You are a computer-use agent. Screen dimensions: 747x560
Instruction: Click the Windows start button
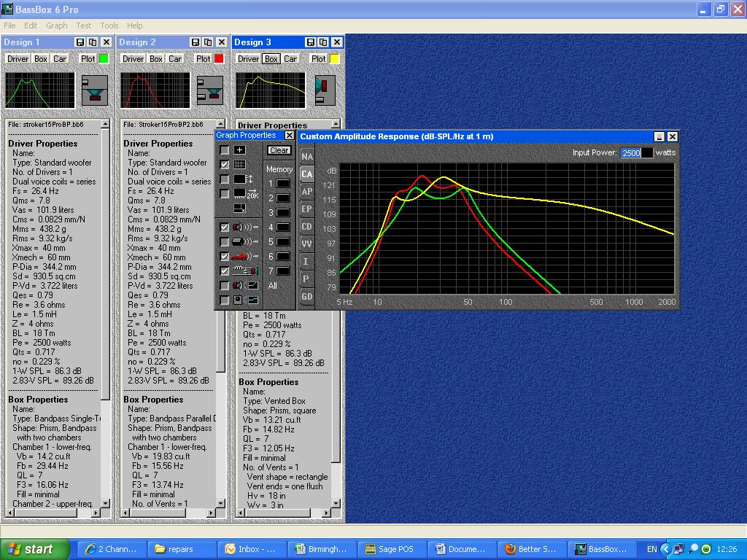point(34,549)
